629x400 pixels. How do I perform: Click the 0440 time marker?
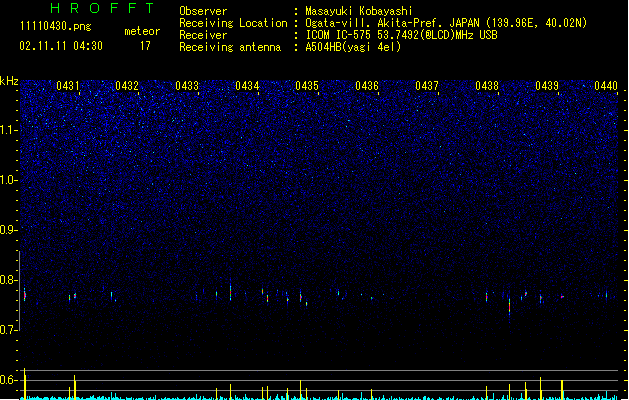[x=606, y=86]
